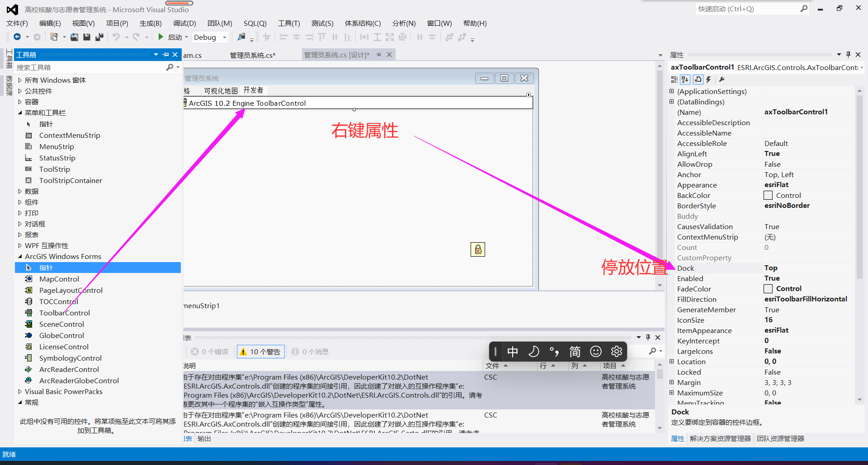Select MapControl icon in toolbox
This screenshot has width=868, height=465.
click(x=29, y=279)
